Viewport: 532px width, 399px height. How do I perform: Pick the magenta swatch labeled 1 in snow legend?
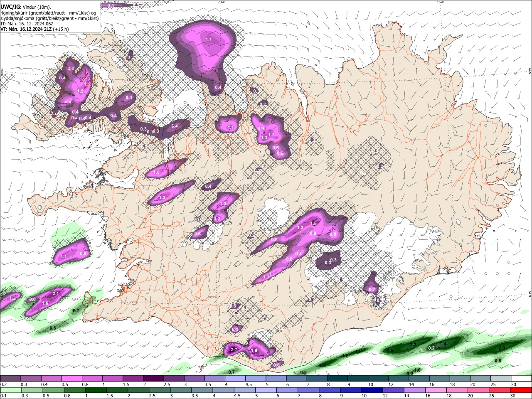click(x=113, y=379)
